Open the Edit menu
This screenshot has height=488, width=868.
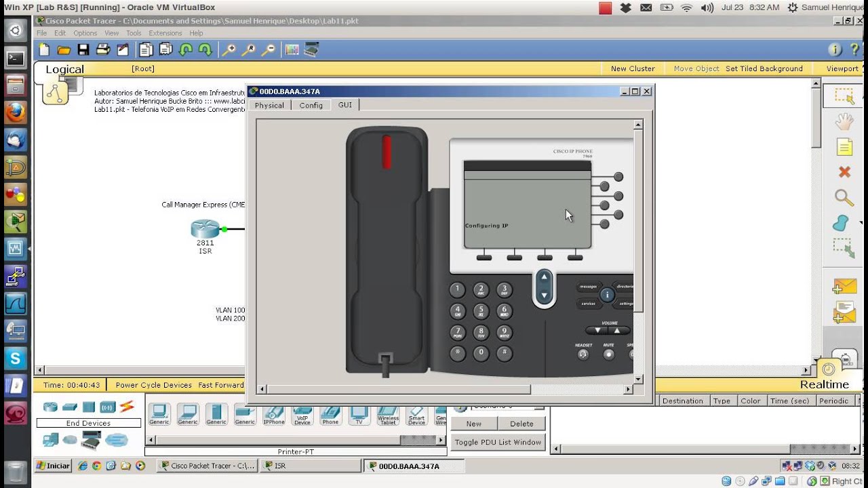click(60, 33)
